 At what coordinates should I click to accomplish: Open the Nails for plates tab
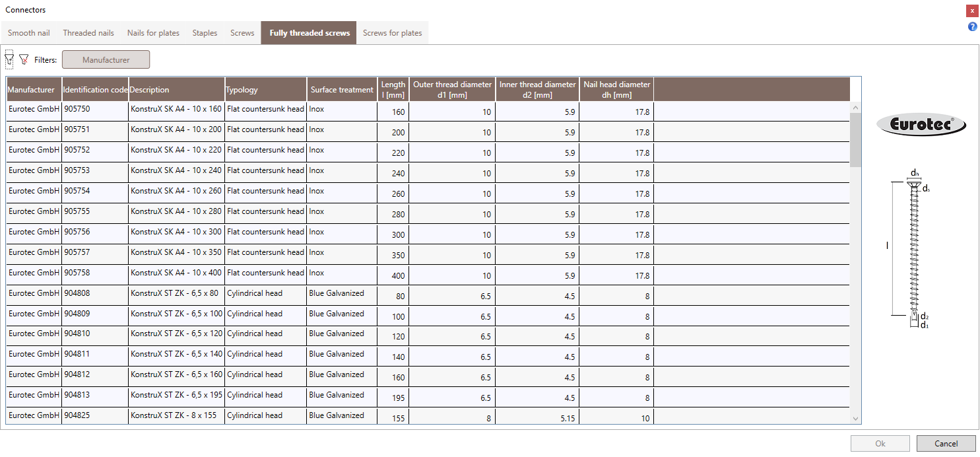pyautogui.click(x=153, y=33)
